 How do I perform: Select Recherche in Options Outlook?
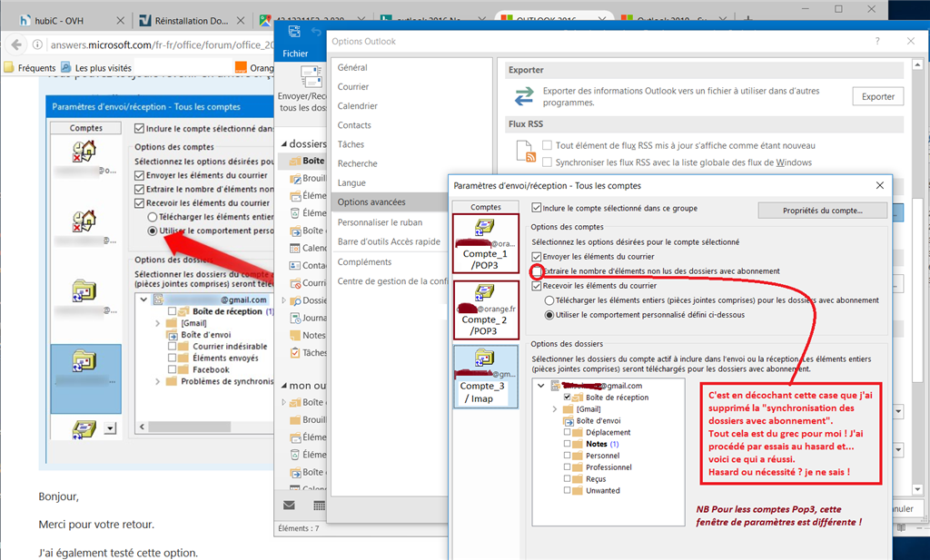pyautogui.click(x=358, y=163)
